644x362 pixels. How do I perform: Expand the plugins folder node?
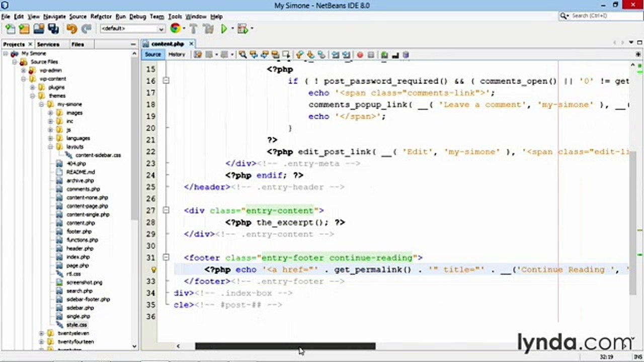tap(33, 87)
